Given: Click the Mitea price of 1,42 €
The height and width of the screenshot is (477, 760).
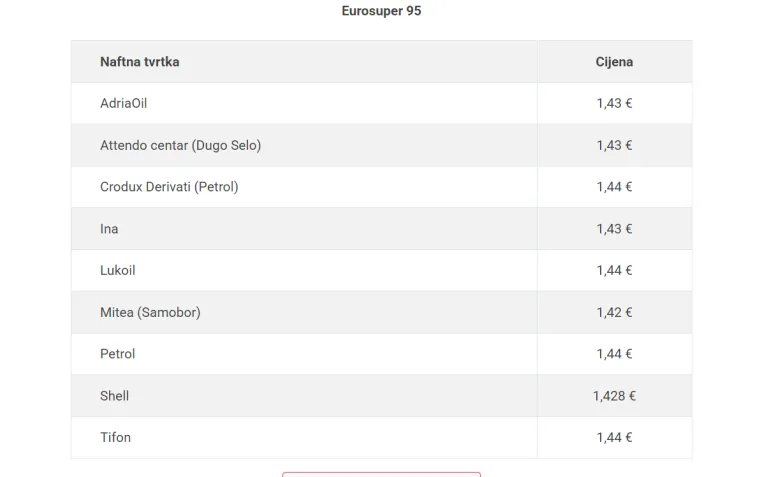Looking at the screenshot, I should [x=614, y=312].
